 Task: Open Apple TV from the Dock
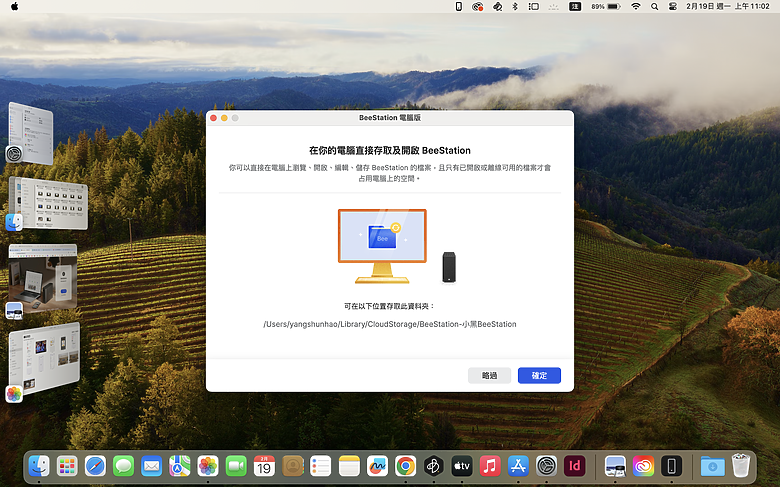point(462,466)
